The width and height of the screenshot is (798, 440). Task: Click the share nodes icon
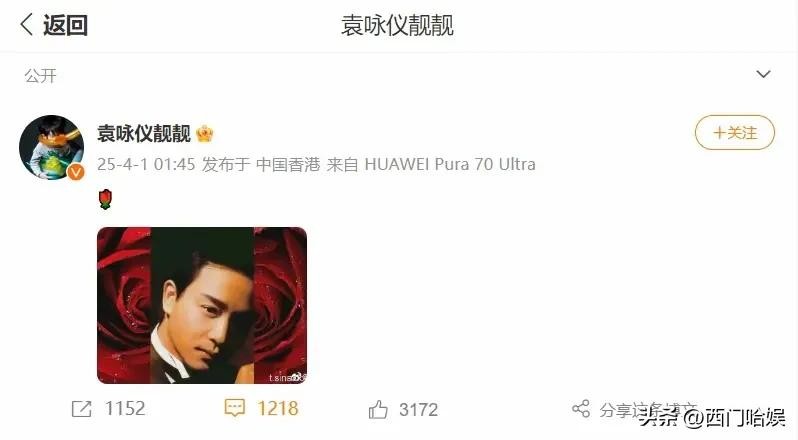pos(581,408)
